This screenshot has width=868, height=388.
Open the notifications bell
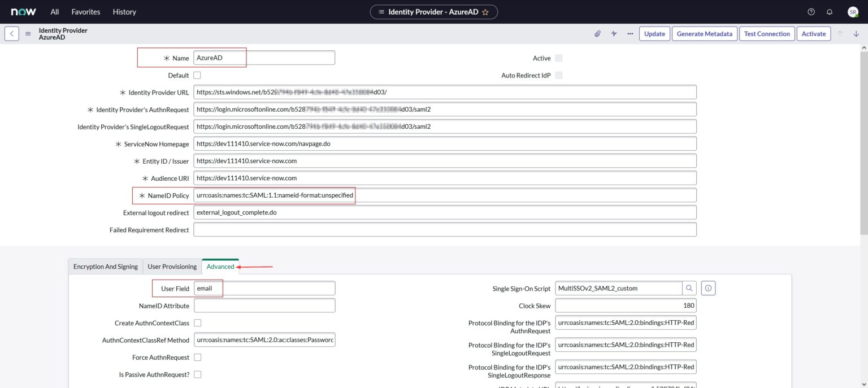pos(830,11)
